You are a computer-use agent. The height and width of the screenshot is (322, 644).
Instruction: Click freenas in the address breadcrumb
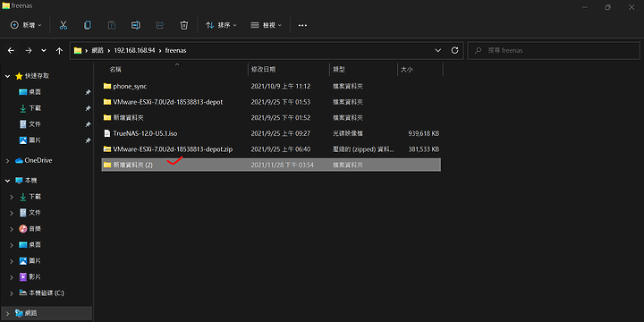coord(176,50)
